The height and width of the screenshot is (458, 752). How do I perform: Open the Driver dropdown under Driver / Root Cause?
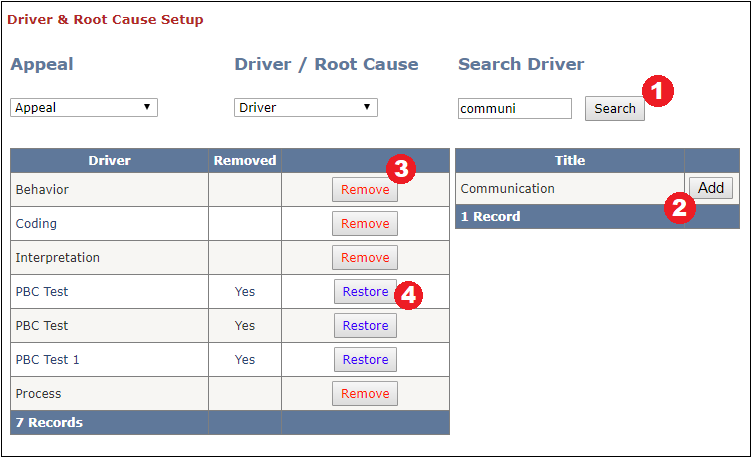pyautogui.click(x=306, y=107)
